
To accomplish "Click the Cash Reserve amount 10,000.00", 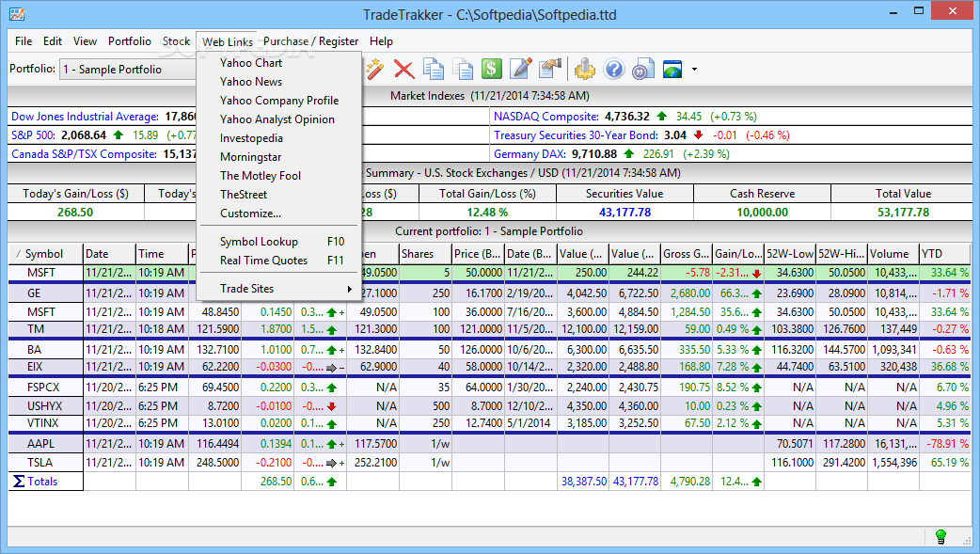I will tap(763, 213).
